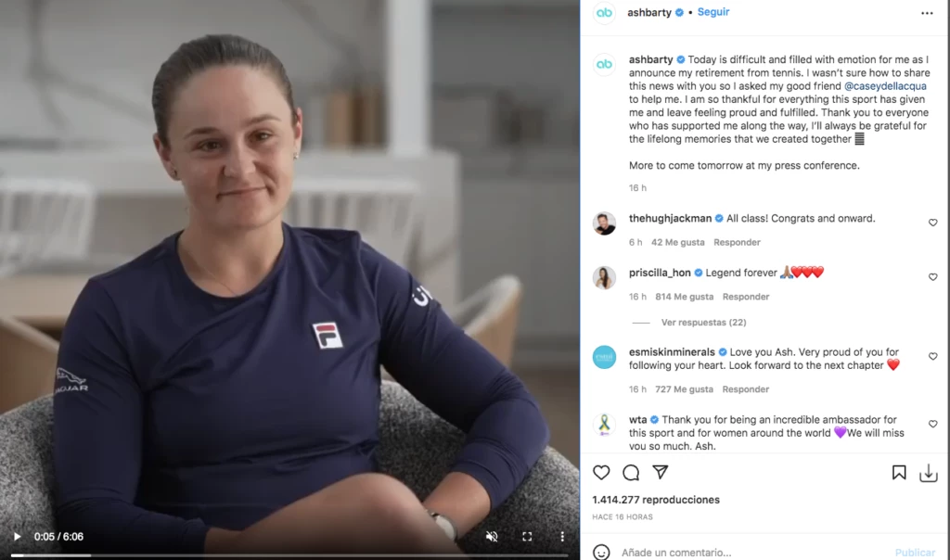Download the video with the download icon
This screenshot has width=950, height=560.
coord(928,473)
